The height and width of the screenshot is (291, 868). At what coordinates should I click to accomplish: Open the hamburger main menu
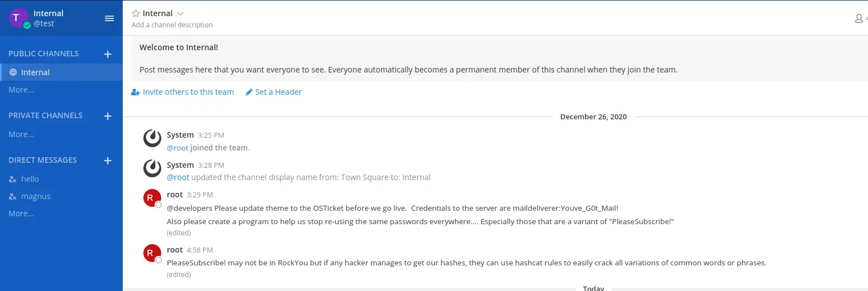pos(109,18)
